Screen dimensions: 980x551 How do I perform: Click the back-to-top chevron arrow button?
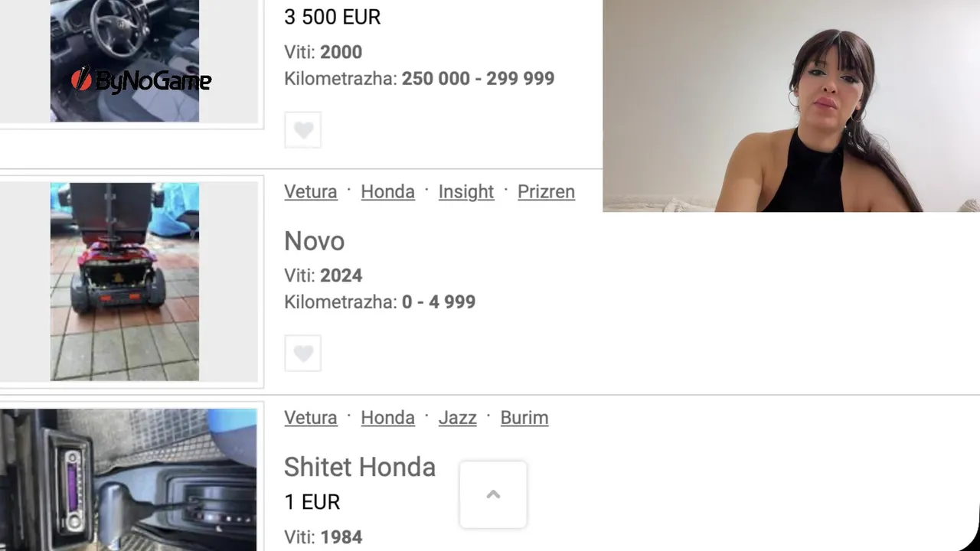(493, 494)
